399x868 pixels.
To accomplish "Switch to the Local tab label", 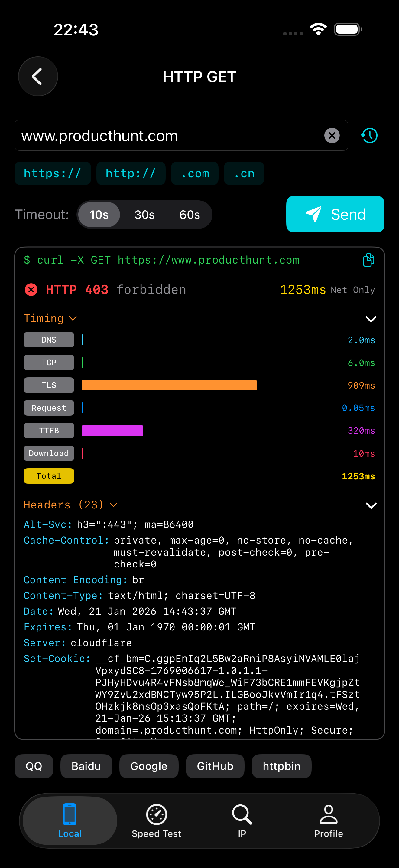I will 70,833.
